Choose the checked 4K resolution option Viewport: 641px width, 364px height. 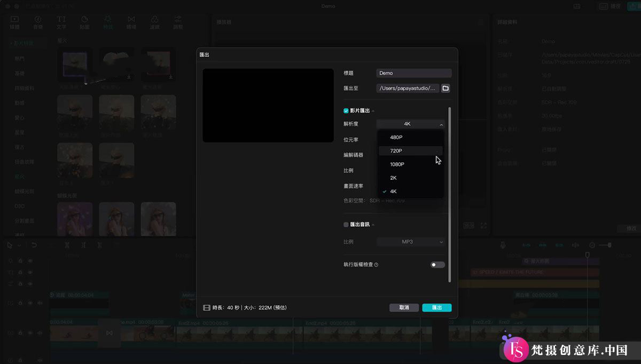(410, 191)
